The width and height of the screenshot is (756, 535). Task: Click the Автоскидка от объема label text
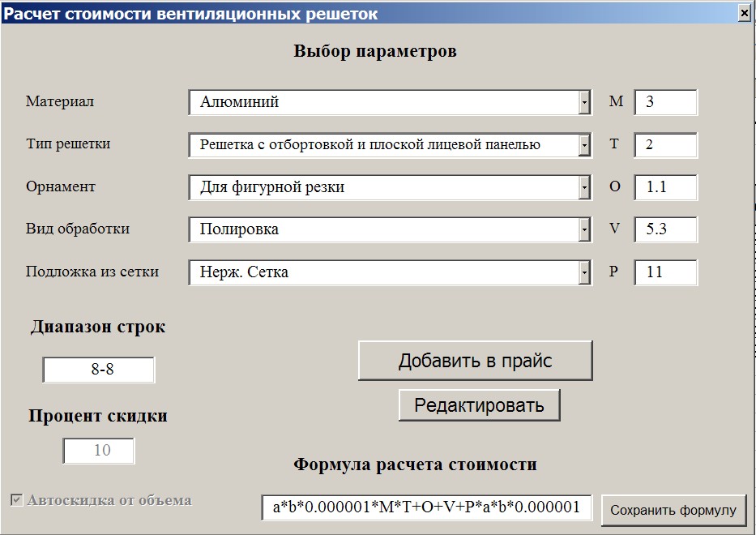[109, 500]
